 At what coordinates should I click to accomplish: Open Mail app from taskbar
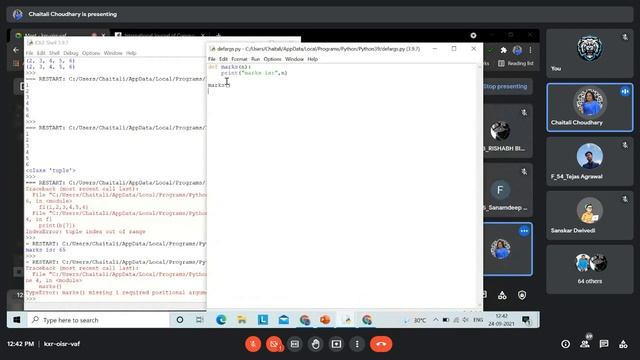284,320
